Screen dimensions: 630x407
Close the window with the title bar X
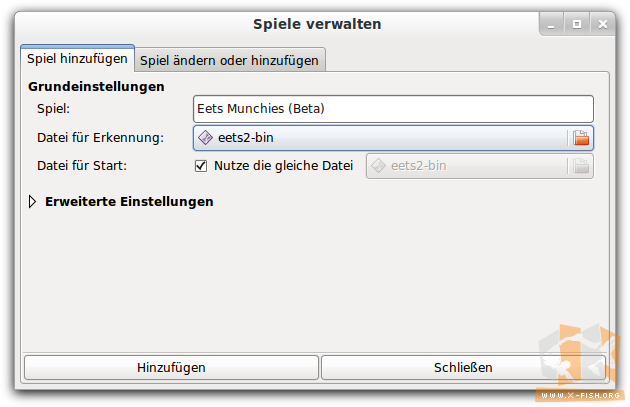click(601, 23)
